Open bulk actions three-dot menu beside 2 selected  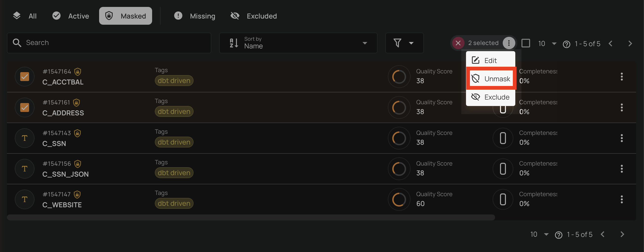tap(508, 43)
